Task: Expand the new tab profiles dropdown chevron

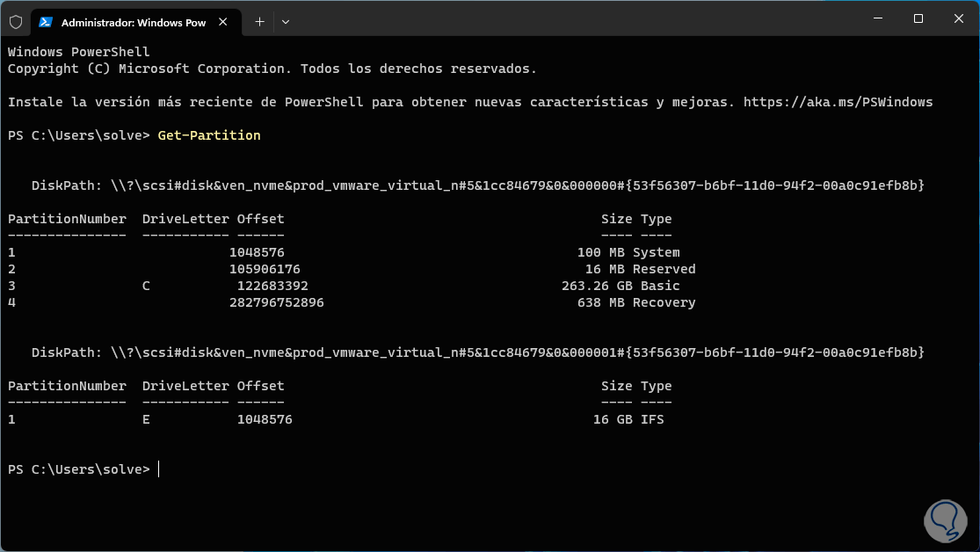Action: point(286,21)
